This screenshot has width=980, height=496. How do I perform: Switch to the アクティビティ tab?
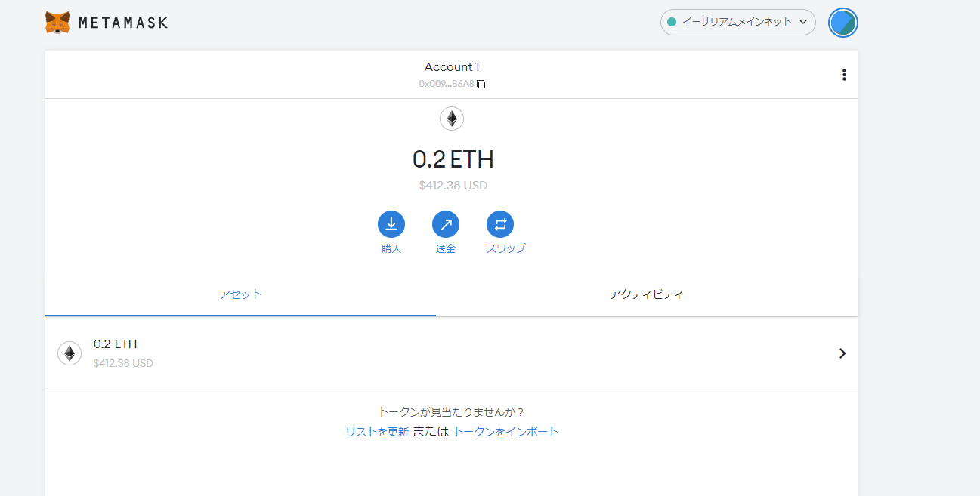coord(646,294)
